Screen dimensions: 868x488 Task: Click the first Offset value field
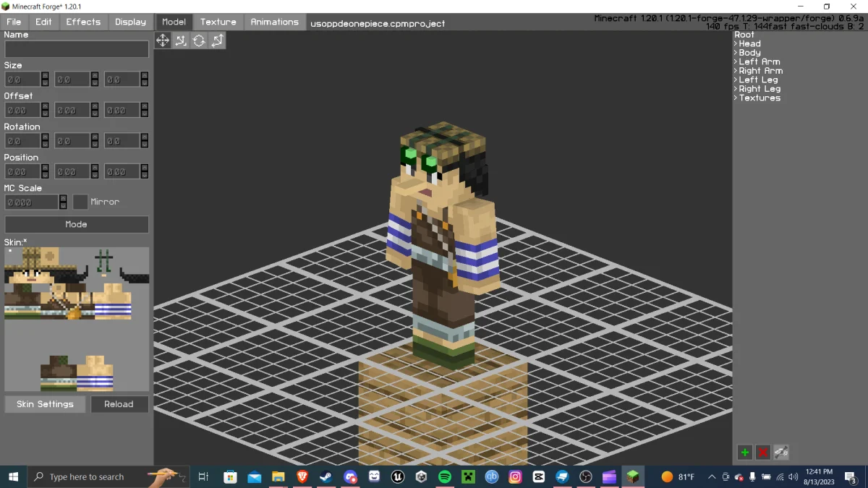pyautogui.click(x=22, y=110)
